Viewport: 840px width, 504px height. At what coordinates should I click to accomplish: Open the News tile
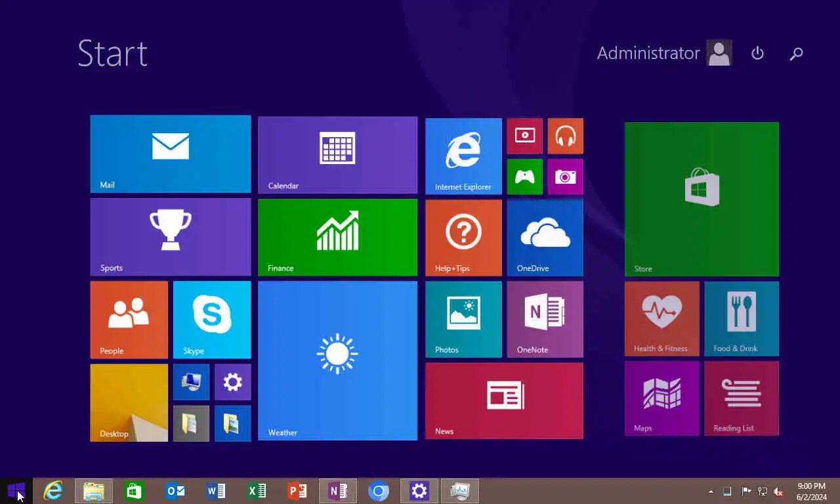(504, 400)
